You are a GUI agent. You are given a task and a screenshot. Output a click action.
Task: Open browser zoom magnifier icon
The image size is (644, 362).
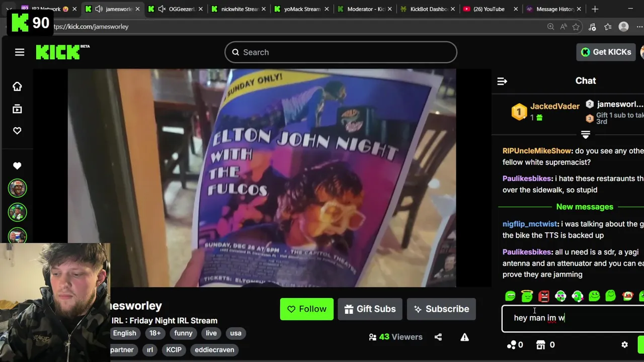pyautogui.click(x=550, y=27)
